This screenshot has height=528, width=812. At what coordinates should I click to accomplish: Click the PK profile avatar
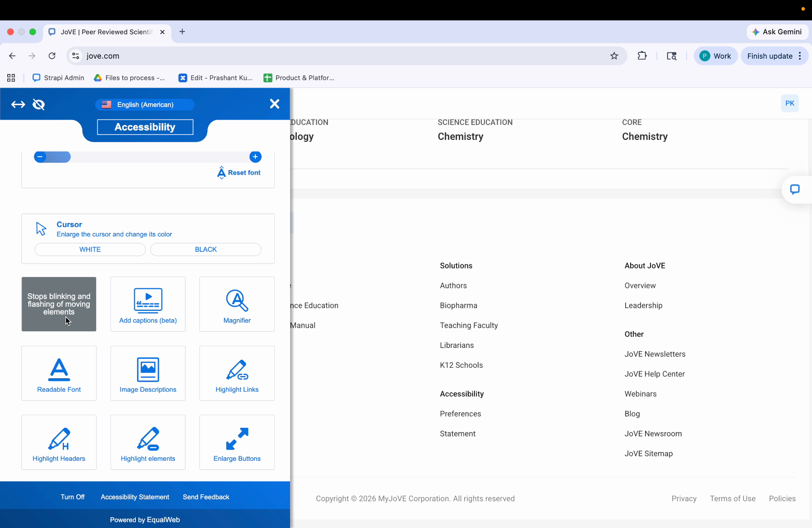click(789, 103)
